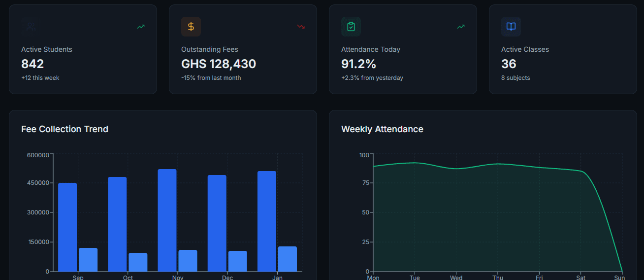Click the 91.2% attendance figure
644x280 pixels.
[358, 64]
